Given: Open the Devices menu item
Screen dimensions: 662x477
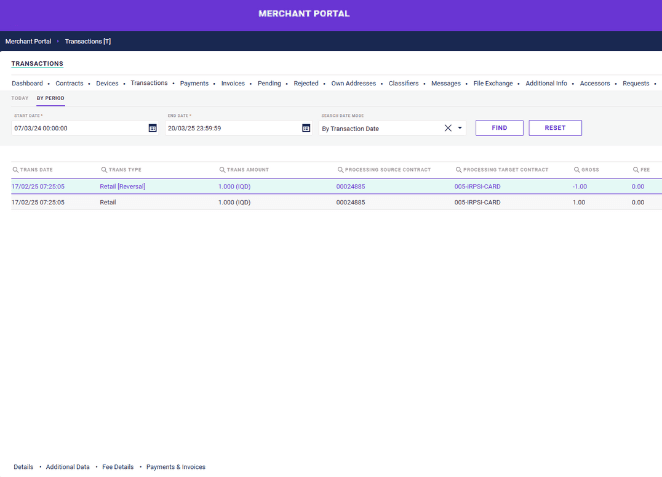Looking at the screenshot, I should point(107,83).
